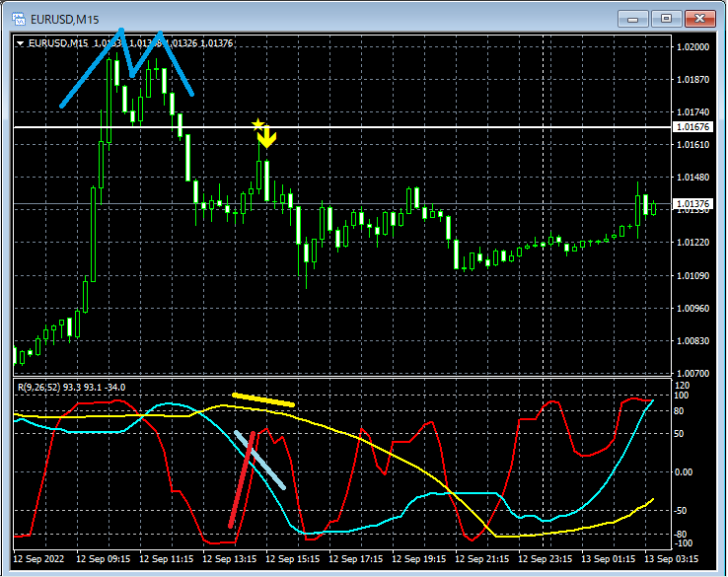Select the thick red trendline in indicator

242,479
